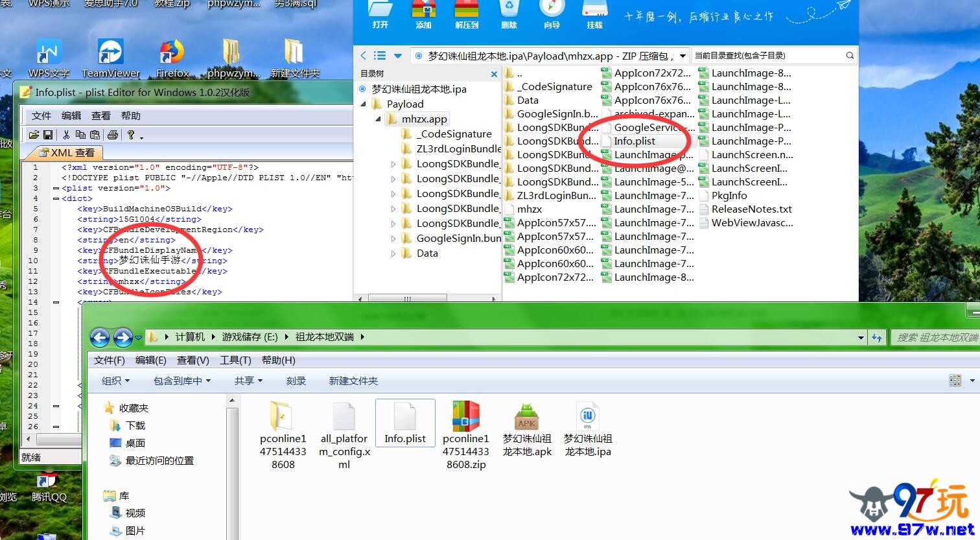Open view mode dropdown arrow in archive tool

[x=398, y=56]
